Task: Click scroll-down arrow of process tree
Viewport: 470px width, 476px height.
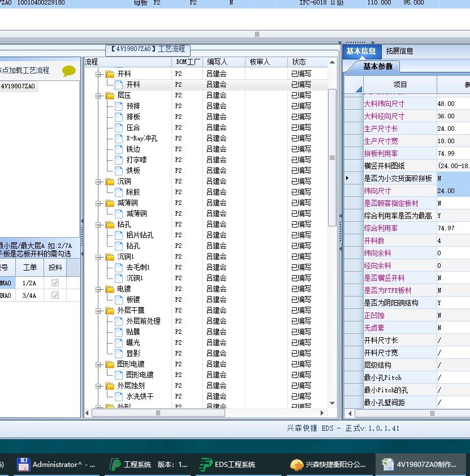Action: pyautogui.click(x=332, y=404)
